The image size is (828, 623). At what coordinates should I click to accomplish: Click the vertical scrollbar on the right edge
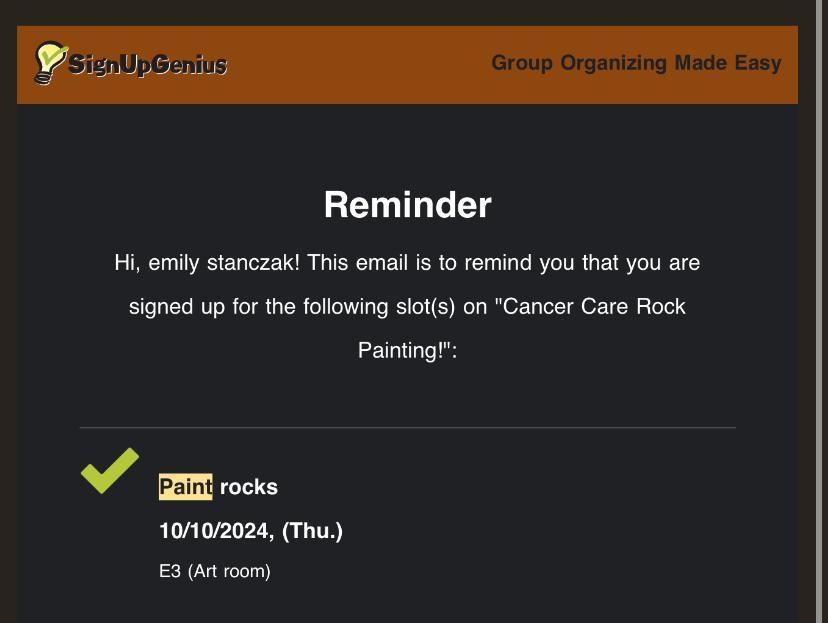818,300
